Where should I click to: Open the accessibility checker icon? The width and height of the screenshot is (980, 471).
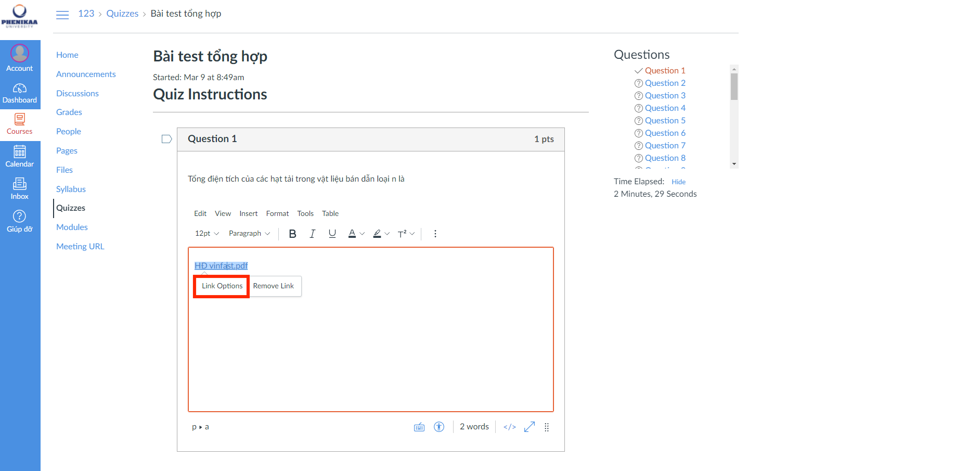tap(439, 427)
